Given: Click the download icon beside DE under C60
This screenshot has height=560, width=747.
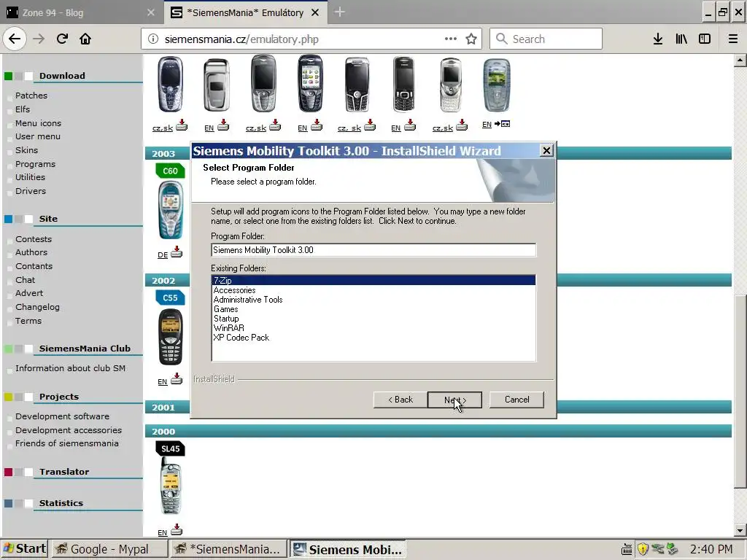Looking at the screenshot, I should pyautogui.click(x=177, y=252).
